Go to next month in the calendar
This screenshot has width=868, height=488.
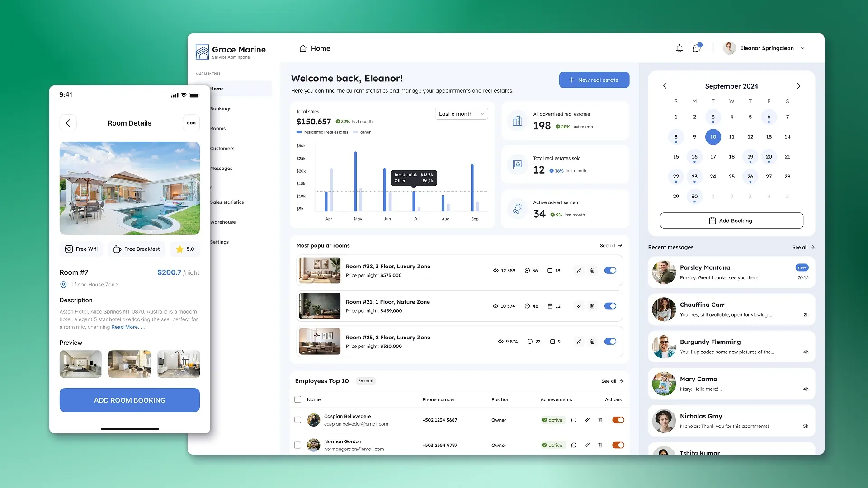(x=798, y=86)
